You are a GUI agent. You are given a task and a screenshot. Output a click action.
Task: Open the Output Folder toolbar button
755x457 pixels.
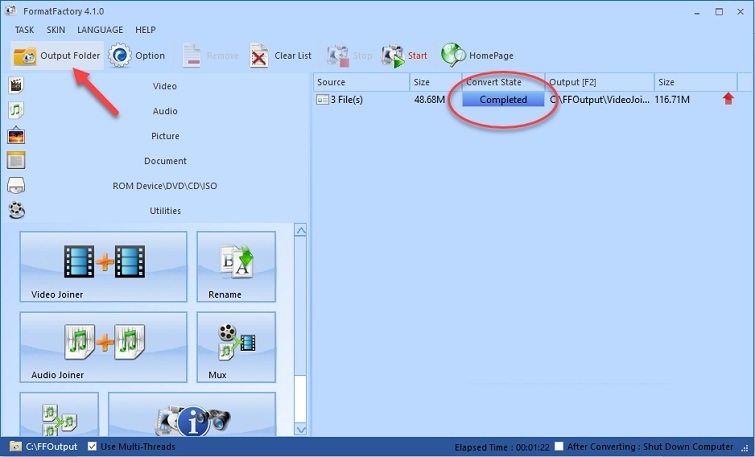coord(57,56)
